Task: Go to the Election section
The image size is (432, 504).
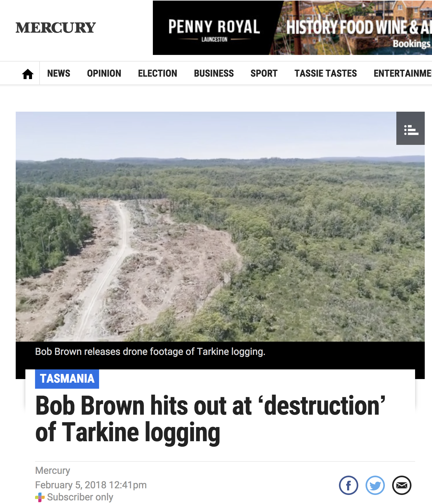Action: click(x=157, y=73)
